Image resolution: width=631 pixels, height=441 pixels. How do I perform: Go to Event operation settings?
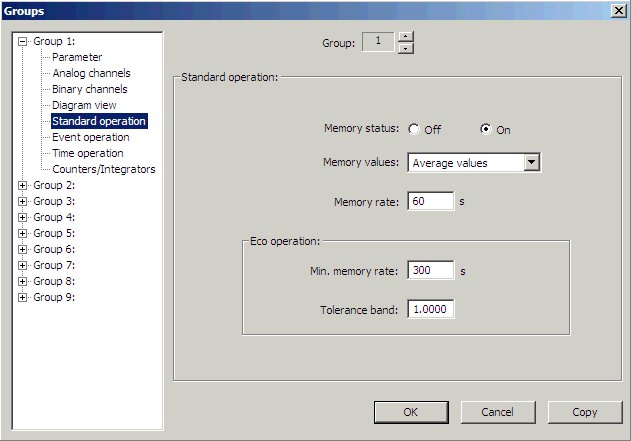pyautogui.click(x=90, y=138)
